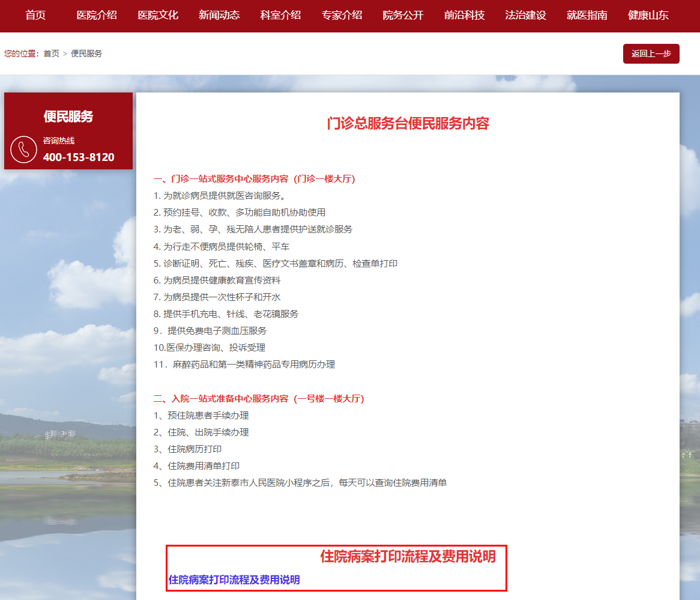The image size is (700, 600).
Task: Click the line 4、住院费用清单打印
Action: [x=196, y=466]
